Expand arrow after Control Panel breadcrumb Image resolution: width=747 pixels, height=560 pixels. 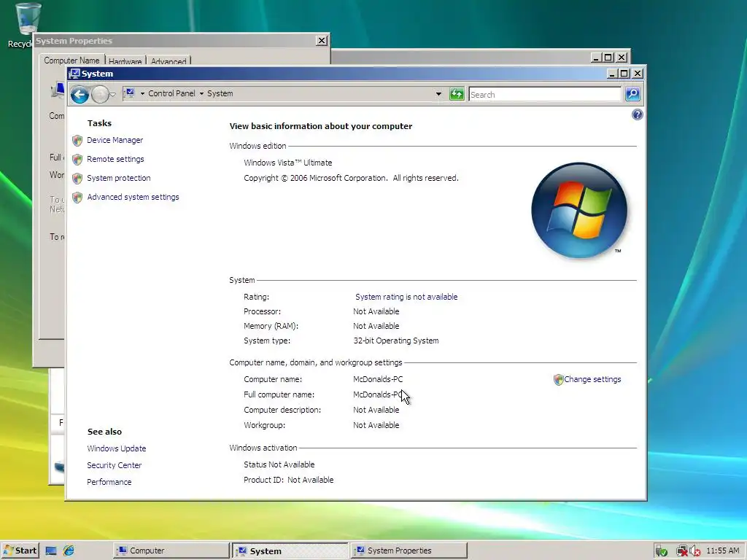(201, 94)
